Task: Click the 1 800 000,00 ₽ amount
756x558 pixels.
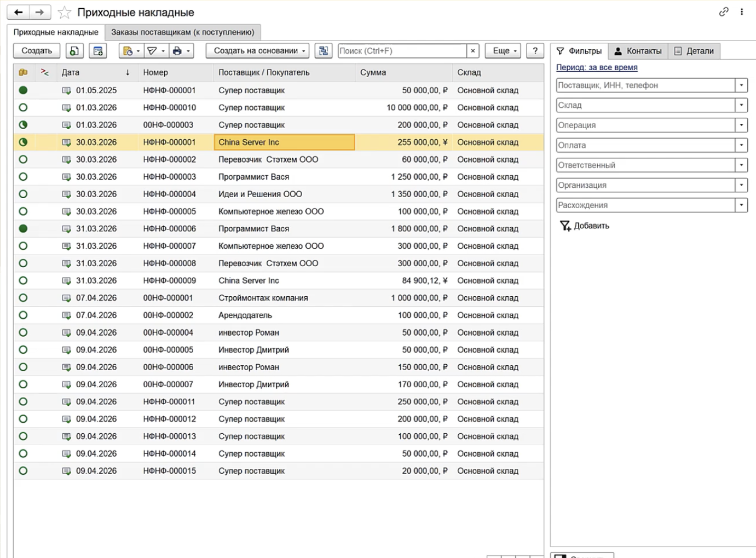Action: click(x=419, y=228)
